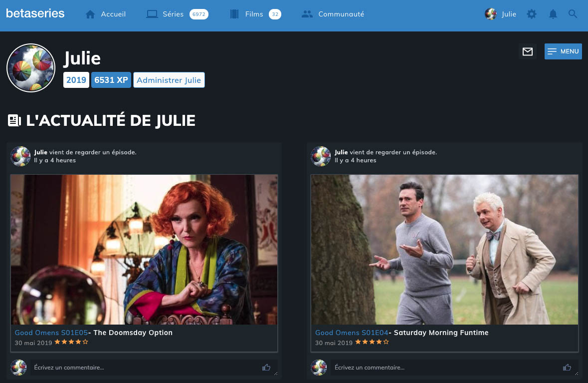Open Good Omens S01E04 link
The height and width of the screenshot is (383, 588).
pyautogui.click(x=352, y=333)
